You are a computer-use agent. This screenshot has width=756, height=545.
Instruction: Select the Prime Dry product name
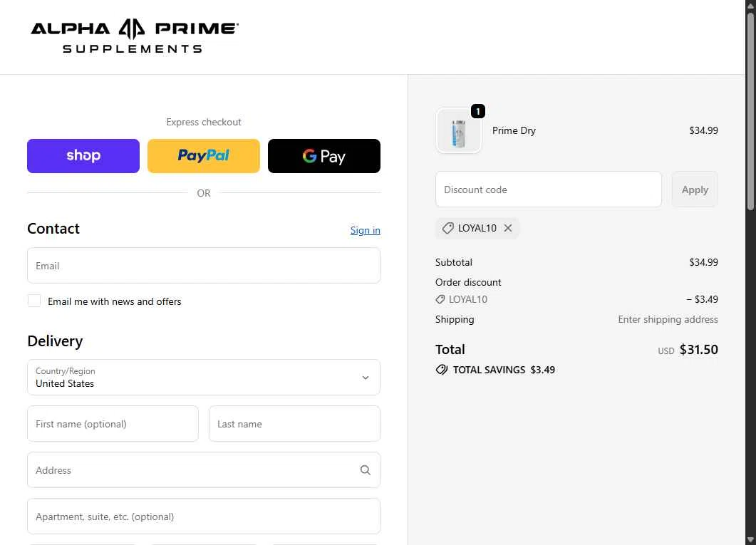(514, 130)
